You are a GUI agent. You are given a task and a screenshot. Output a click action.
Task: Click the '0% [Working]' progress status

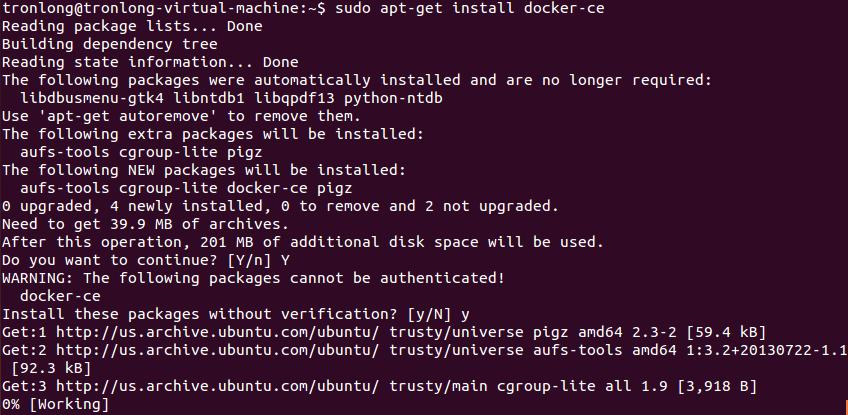coord(55,404)
